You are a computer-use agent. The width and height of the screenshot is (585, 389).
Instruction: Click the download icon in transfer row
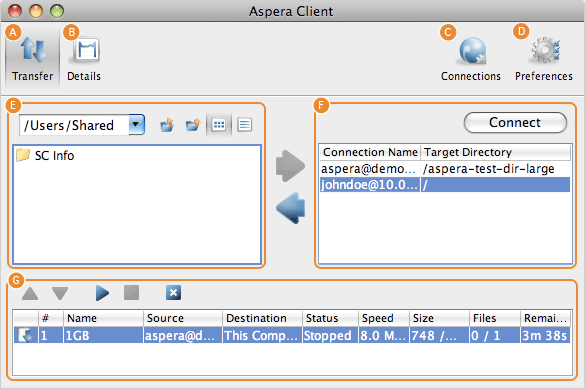[25, 335]
